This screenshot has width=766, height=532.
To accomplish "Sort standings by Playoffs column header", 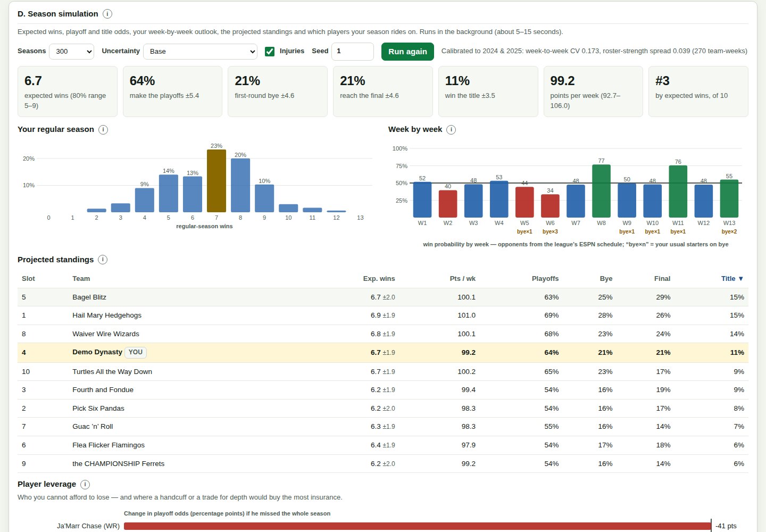I will pos(545,279).
